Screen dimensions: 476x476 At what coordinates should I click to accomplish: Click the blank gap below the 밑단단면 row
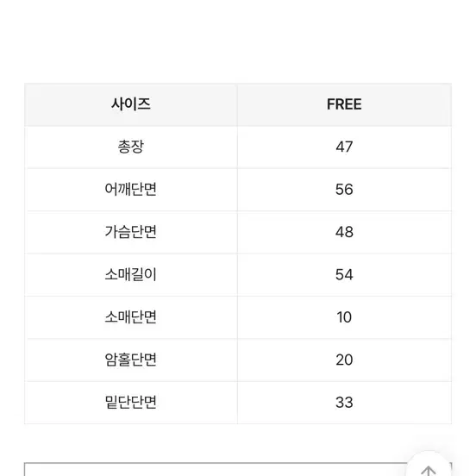coord(238,443)
